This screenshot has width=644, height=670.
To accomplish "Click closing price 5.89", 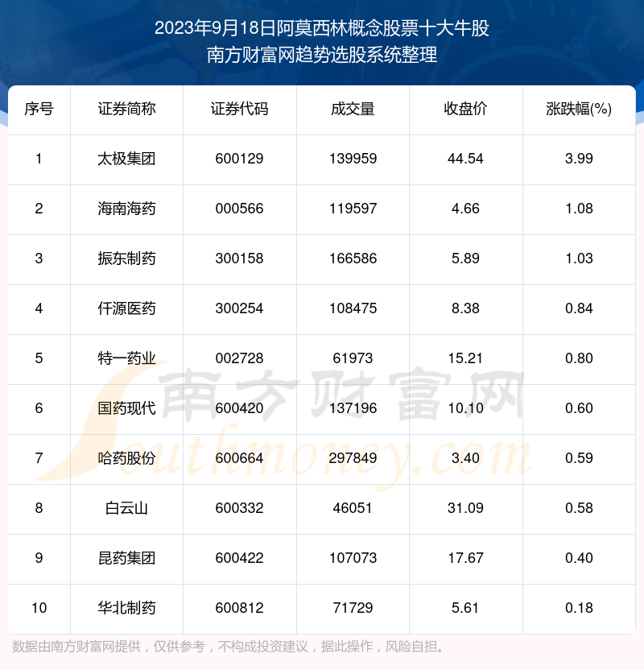I will (465, 258).
